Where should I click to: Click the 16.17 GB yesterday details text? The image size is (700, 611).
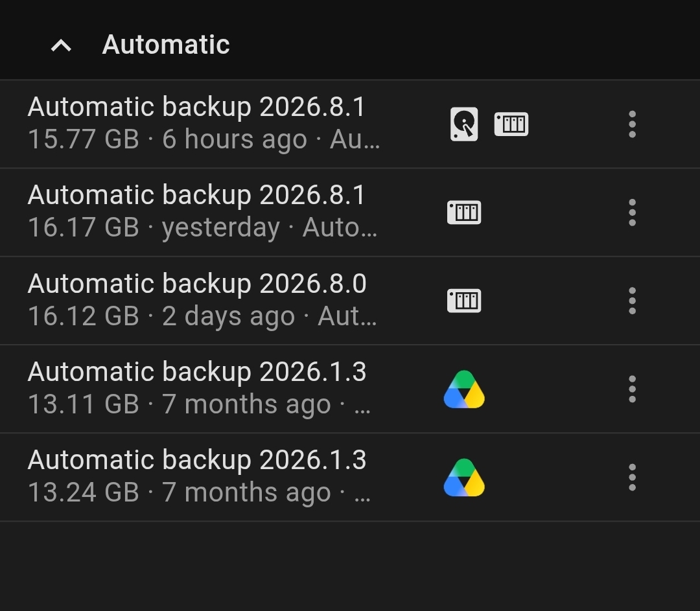tap(203, 227)
